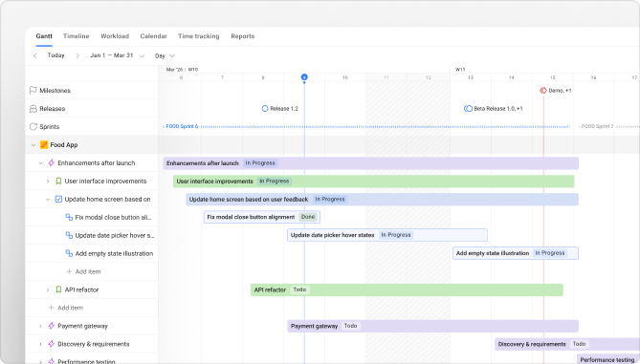
Task: Select the Update date picker hover states bar
Action: (387, 235)
